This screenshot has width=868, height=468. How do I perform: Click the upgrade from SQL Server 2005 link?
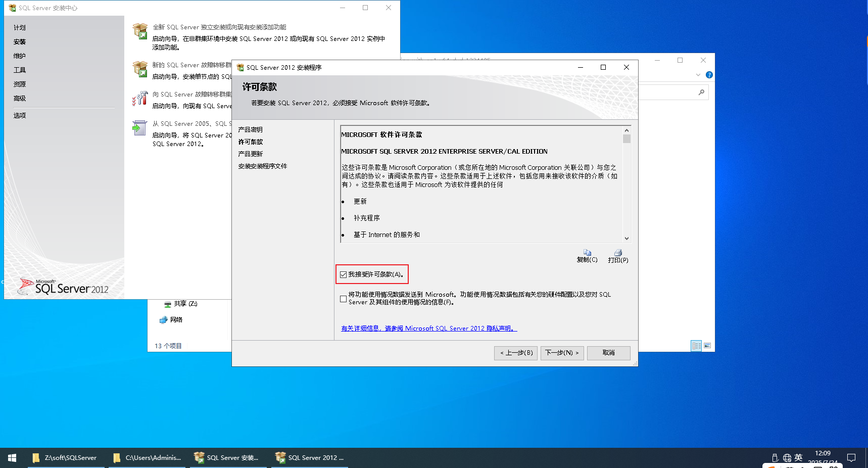coord(192,124)
